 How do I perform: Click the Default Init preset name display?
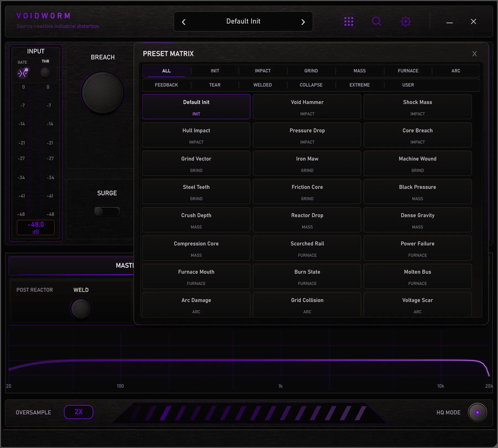coord(243,21)
